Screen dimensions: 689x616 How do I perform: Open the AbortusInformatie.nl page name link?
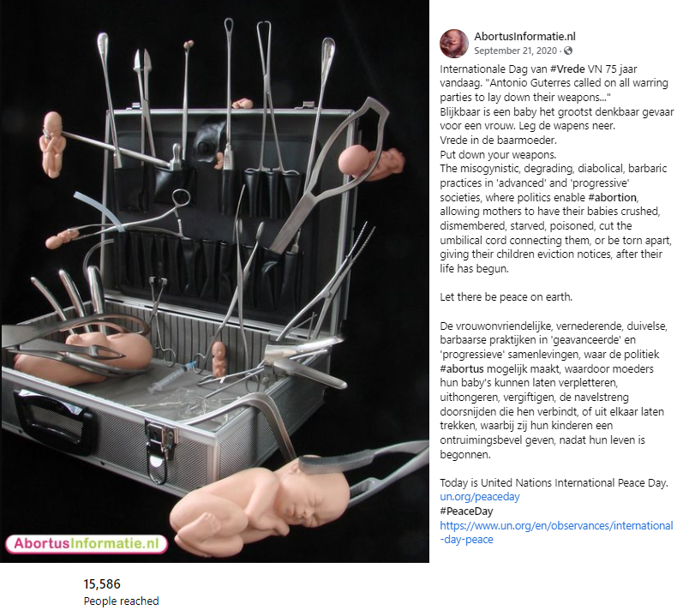point(524,37)
